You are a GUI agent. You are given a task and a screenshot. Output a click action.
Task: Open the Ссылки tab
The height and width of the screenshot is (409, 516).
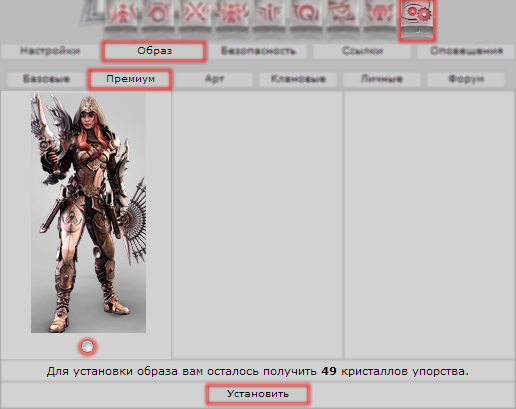[362, 51]
